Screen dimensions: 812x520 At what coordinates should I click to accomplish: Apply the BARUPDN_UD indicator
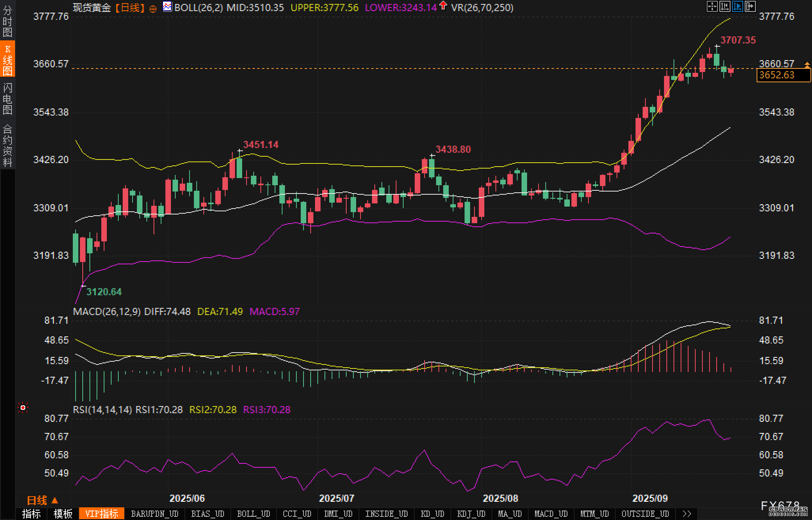click(155, 514)
